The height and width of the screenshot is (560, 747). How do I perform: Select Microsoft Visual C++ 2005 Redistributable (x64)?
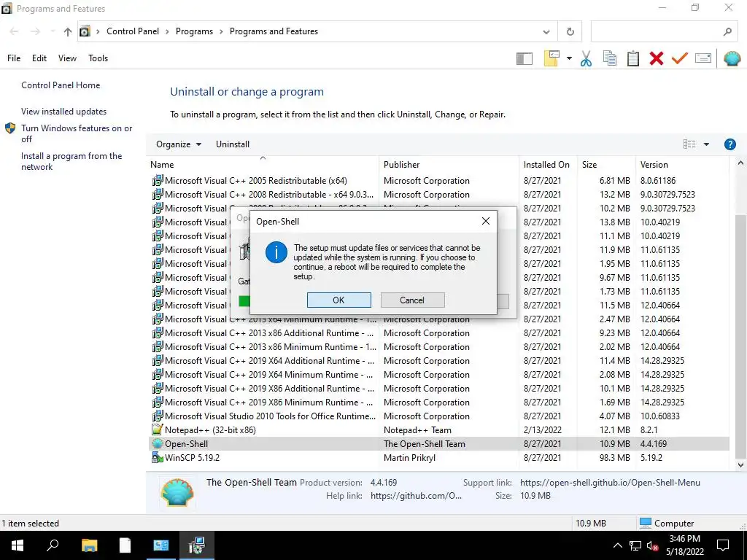point(438,181)
